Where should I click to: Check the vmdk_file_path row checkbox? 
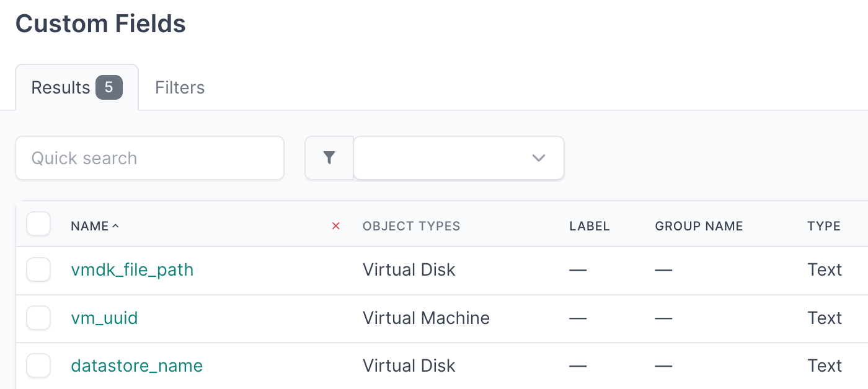click(38, 269)
